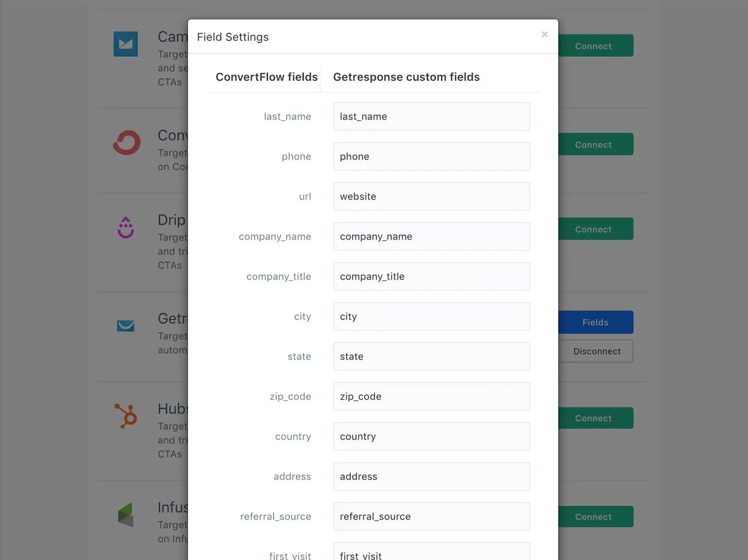Viewport: 748px width, 560px height.
Task: Click the country ConvertFlow label
Action: click(x=293, y=436)
